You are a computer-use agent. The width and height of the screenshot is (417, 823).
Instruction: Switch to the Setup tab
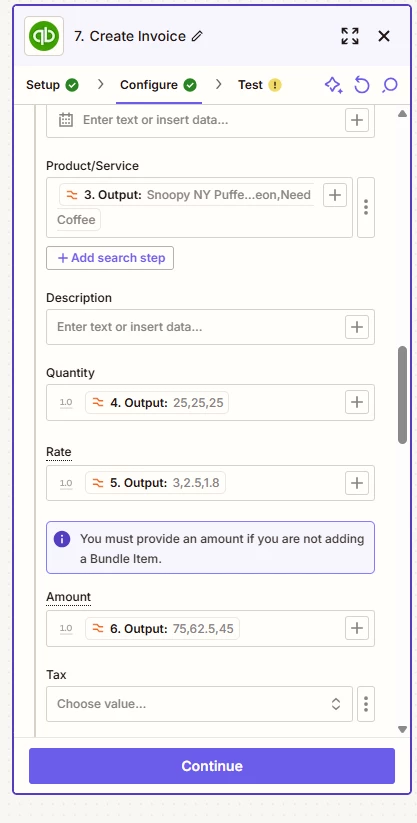click(x=52, y=85)
